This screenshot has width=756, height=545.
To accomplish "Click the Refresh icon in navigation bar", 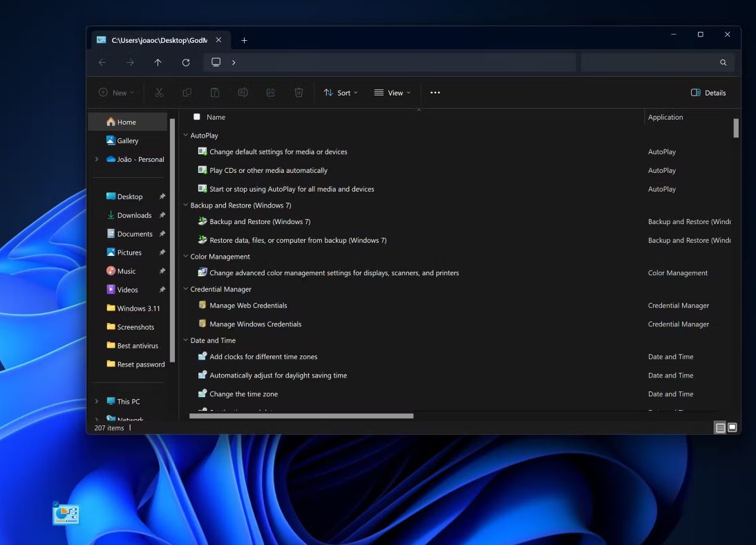I will pyautogui.click(x=186, y=62).
